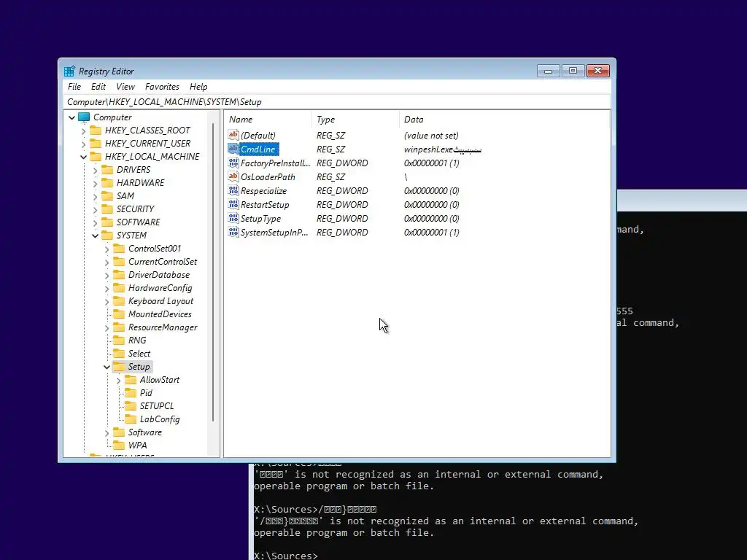Click the Computer icon in the tree
Image resolution: width=747 pixels, height=560 pixels.
(x=84, y=117)
